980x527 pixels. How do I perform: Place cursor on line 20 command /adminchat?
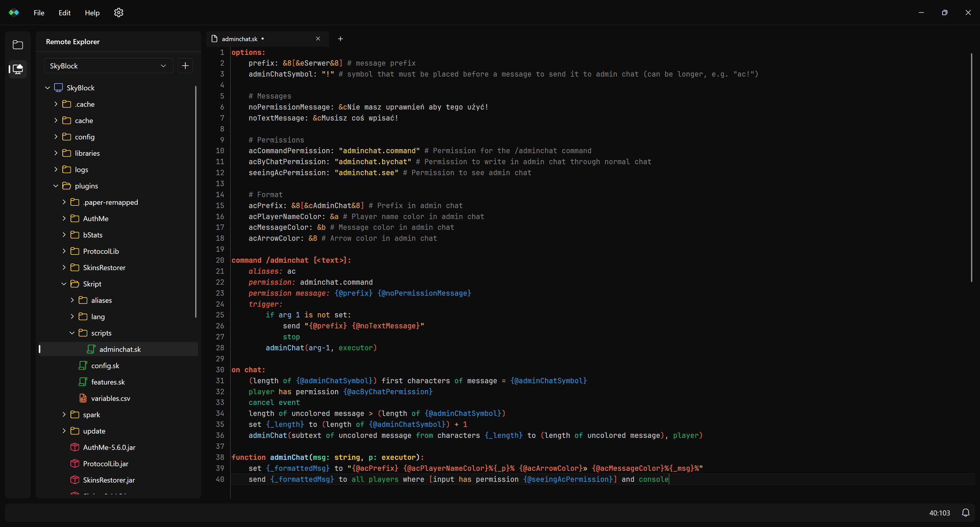[x=291, y=260]
